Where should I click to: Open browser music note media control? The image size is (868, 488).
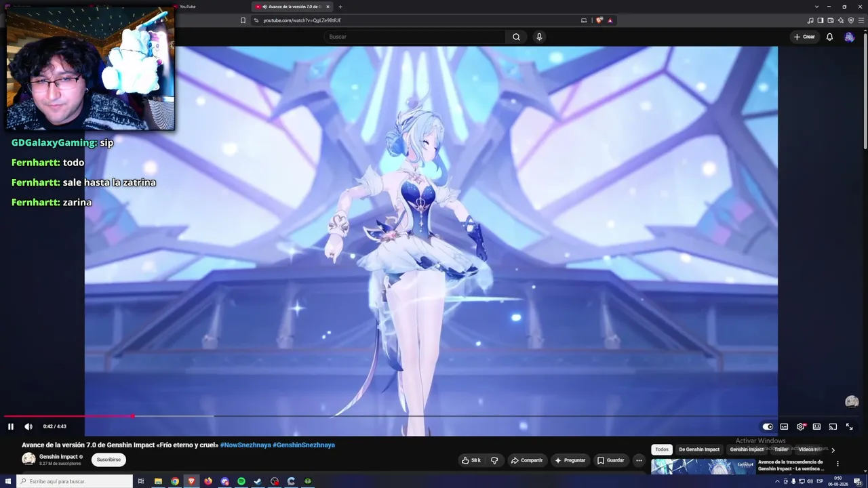(810, 20)
